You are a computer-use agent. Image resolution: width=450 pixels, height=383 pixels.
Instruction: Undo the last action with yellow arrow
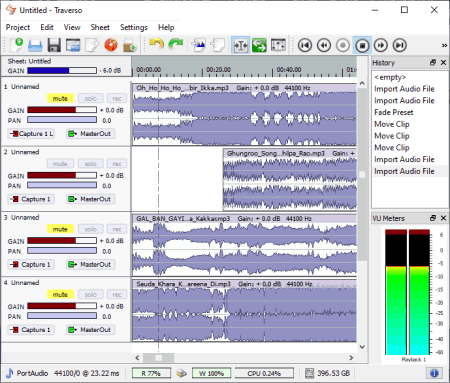pos(156,45)
